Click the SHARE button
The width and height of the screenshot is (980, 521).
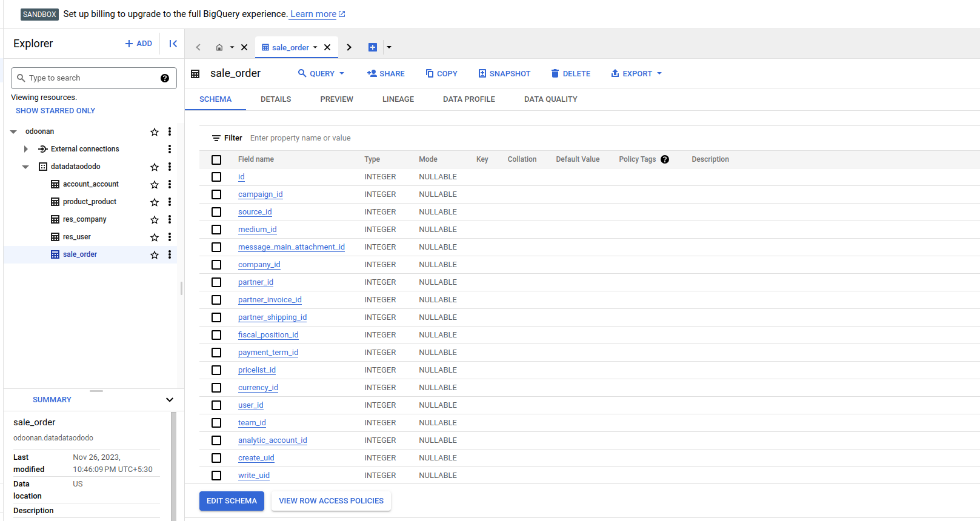pos(386,73)
